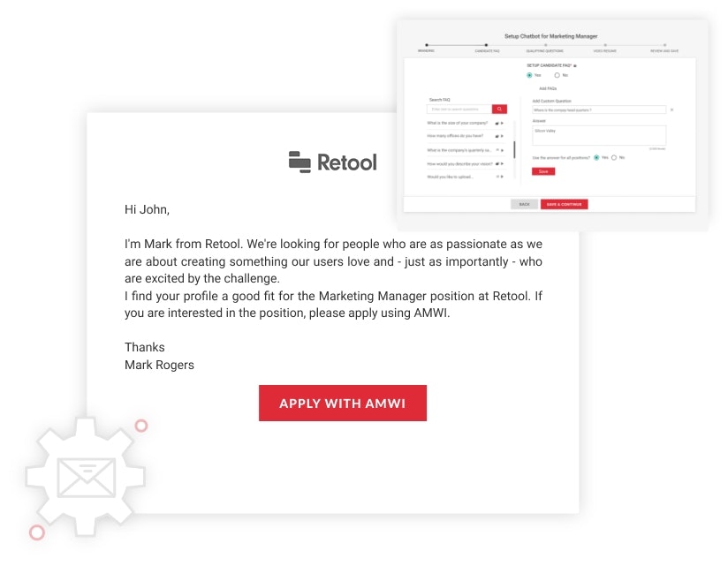728x566 pixels.
Task: Select No for use answer for all positions
Action: [x=614, y=157]
